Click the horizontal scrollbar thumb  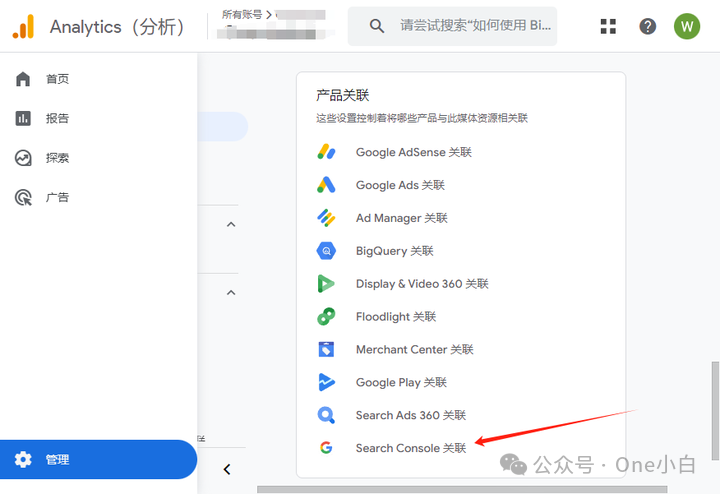point(462,490)
